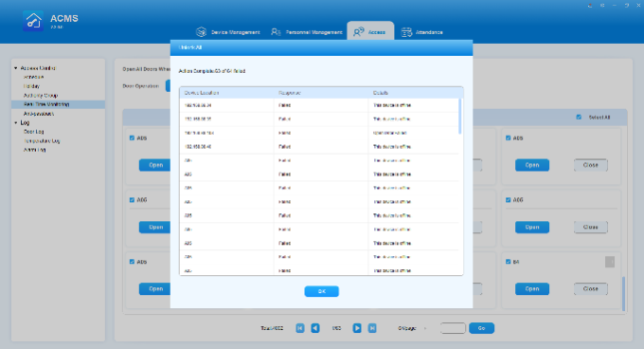Open the items per page dropdown arrow

pyautogui.click(x=425, y=328)
